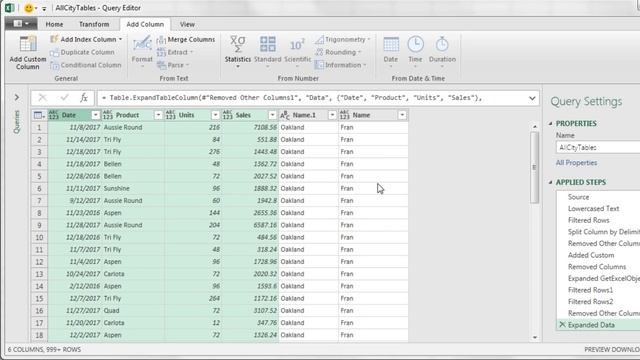Image resolution: width=640 pixels, height=360 pixels.
Task: Select the Removed Columns step
Action: (x=597, y=267)
